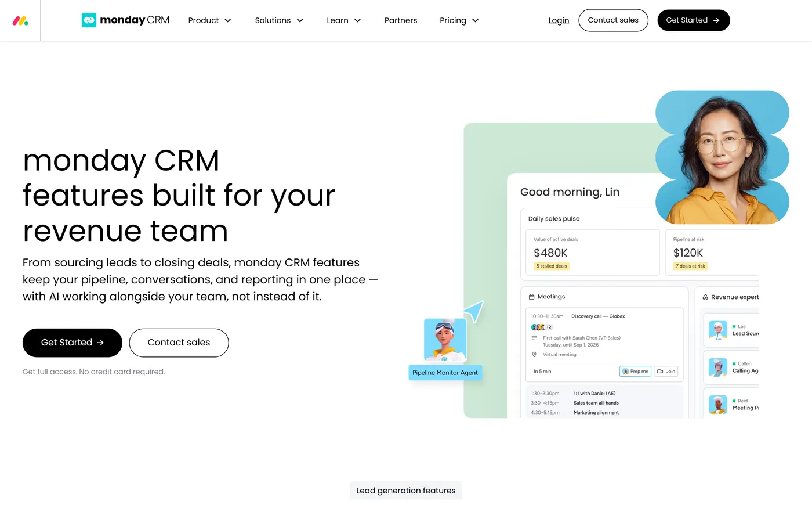Click the Pipeline Monitor Agent label
This screenshot has width=812, height=508.
pyautogui.click(x=445, y=373)
